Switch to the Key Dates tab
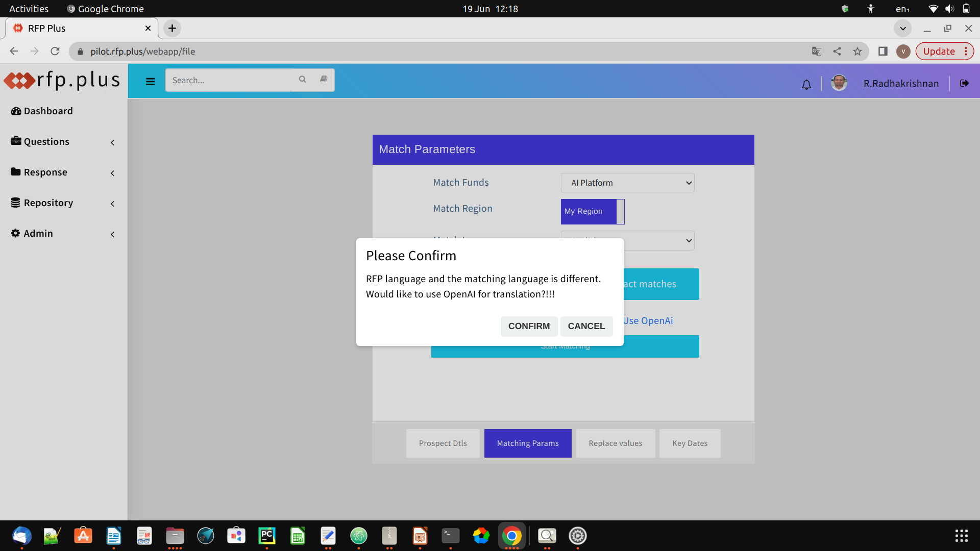This screenshot has height=551, width=980. click(x=690, y=443)
